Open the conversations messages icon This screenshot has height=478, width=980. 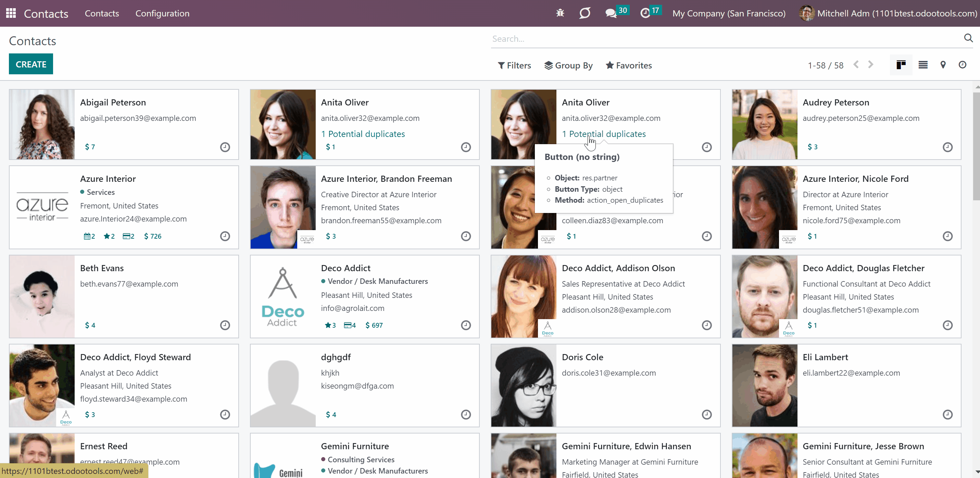(611, 13)
